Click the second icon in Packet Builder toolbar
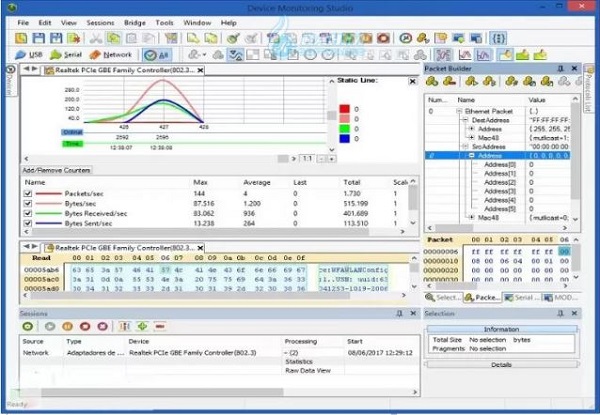This screenshot has width=600, height=415. [x=449, y=81]
